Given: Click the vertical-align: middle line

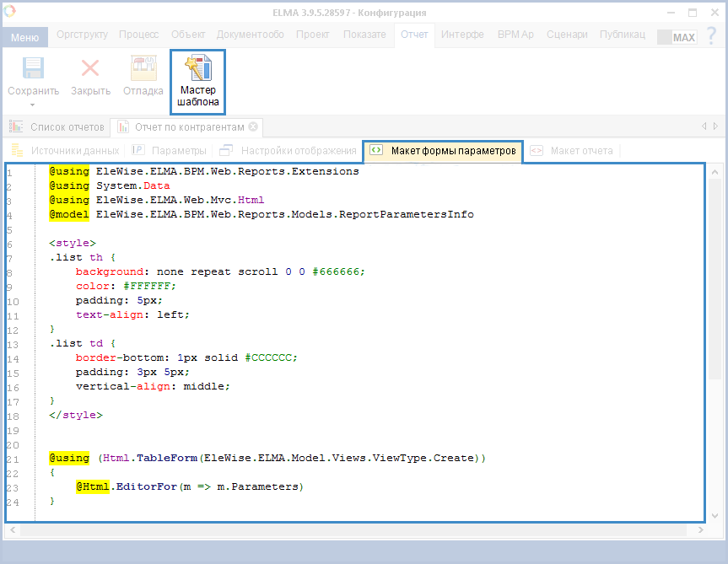Looking at the screenshot, I should coord(153,386).
